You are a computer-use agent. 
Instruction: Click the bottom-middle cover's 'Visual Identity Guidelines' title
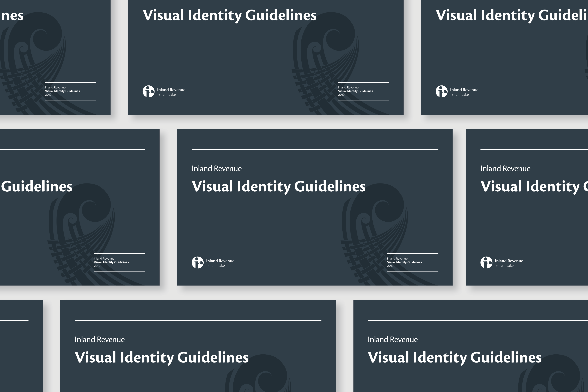[x=162, y=358]
